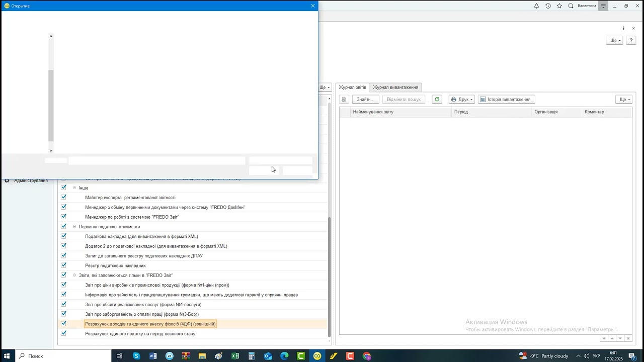The height and width of the screenshot is (362, 644).
Task: Open favorites star icon in title bar
Action: [x=559, y=6]
